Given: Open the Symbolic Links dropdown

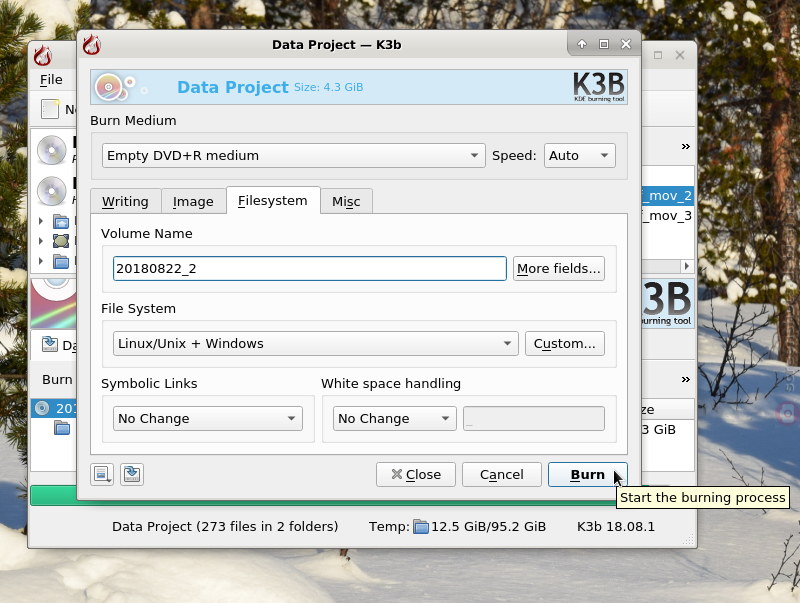Looking at the screenshot, I should (x=208, y=418).
